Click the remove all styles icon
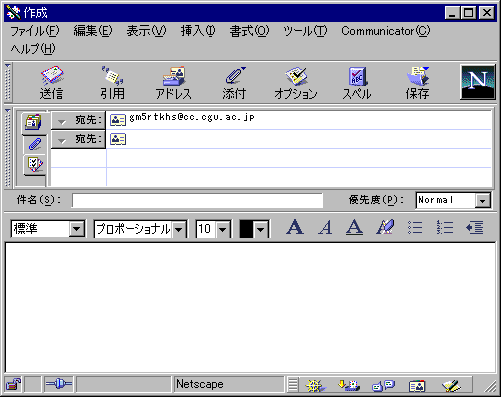 [x=385, y=227]
